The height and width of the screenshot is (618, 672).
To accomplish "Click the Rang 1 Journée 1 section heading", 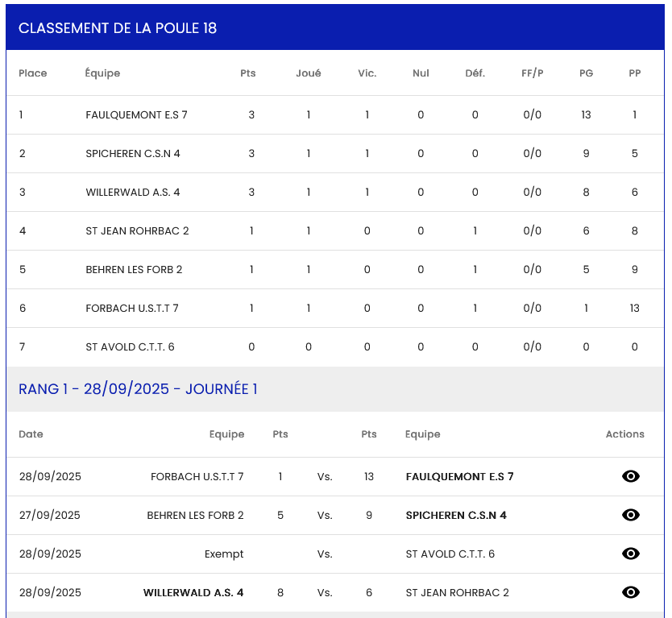I will click(x=138, y=389).
